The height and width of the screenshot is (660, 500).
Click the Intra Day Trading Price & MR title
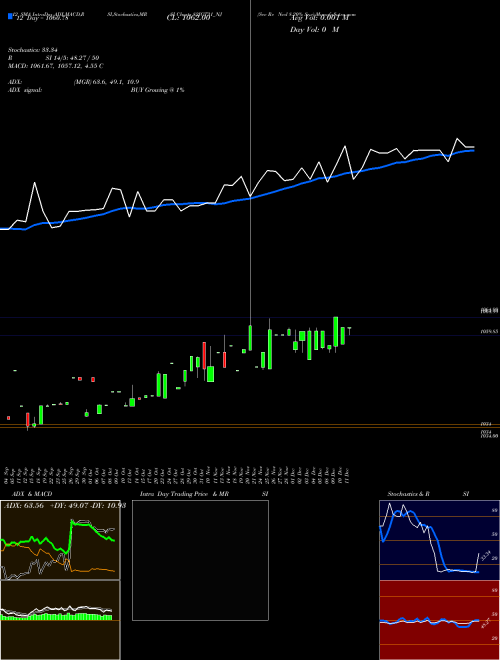coord(184,494)
